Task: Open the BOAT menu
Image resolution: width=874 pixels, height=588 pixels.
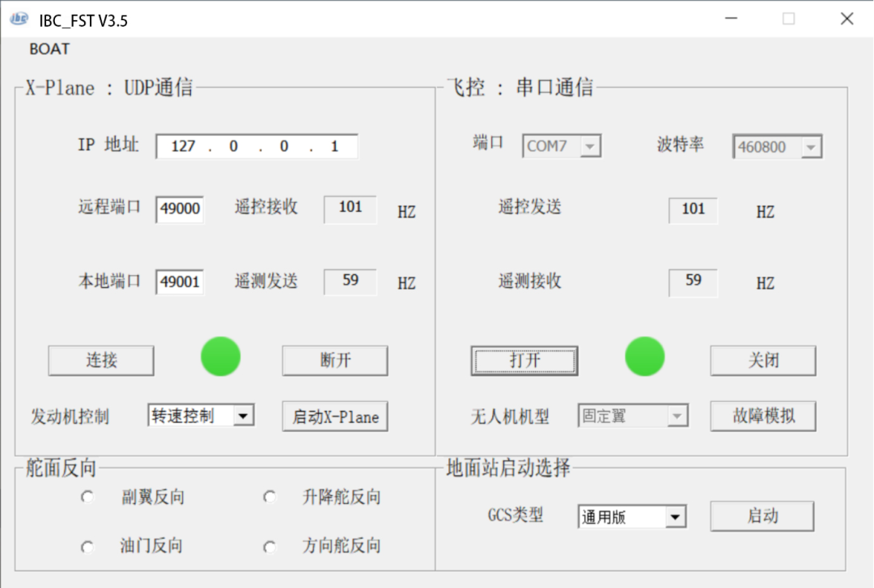Action: click(x=49, y=49)
